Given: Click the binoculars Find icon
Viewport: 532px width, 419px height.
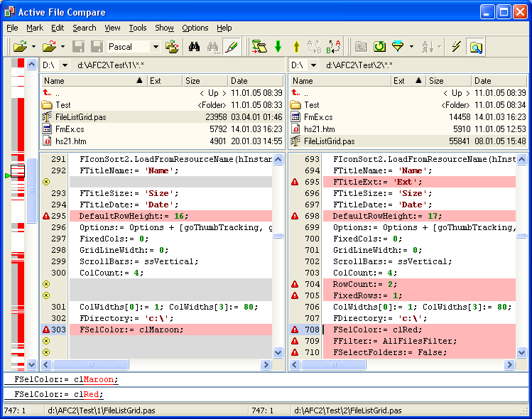Looking at the screenshot, I should tap(194, 47).
